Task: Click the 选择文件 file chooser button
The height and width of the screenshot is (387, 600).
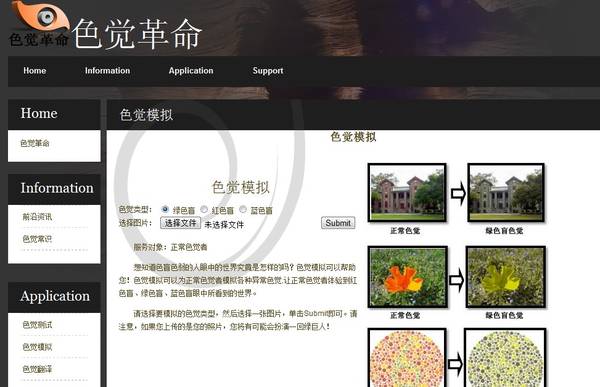Action: tap(180, 223)
